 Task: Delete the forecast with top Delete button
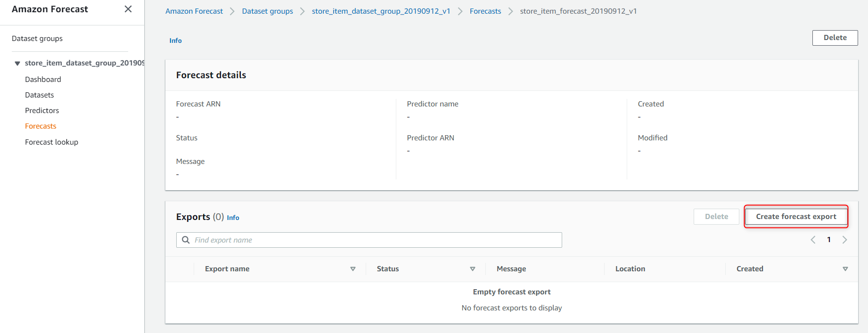click(835, 38)
